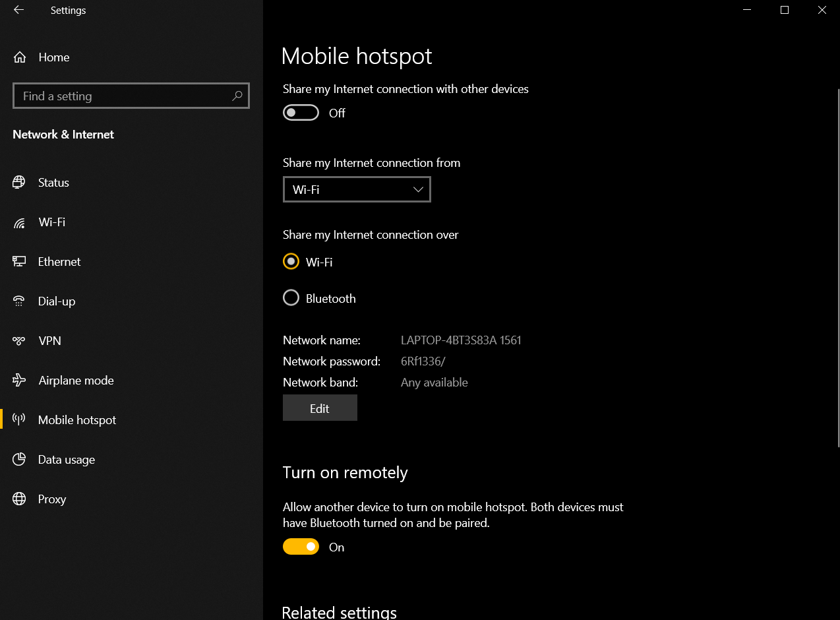Open Airplane mode via plane icon
The height and width of the screenshot is (620, 840).
(x=19, y=381)
